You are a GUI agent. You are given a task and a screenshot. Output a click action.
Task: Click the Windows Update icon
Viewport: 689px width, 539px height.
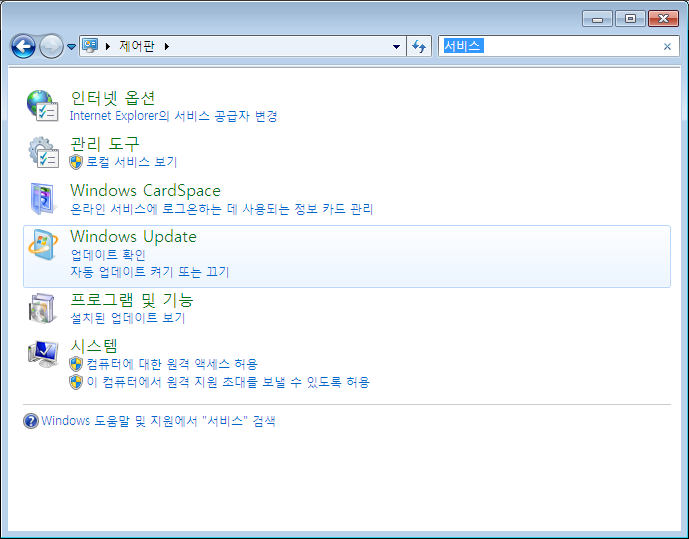tap(43, 245)
